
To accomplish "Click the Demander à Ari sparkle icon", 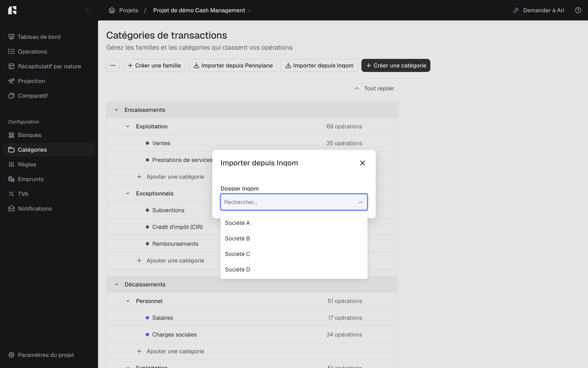I will (x=516, y=10).
